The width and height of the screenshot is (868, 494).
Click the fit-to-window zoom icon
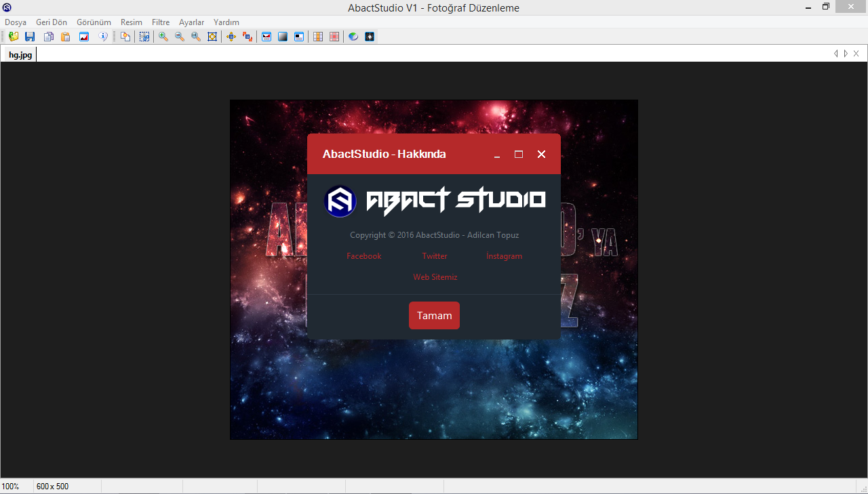coord(212,37)
